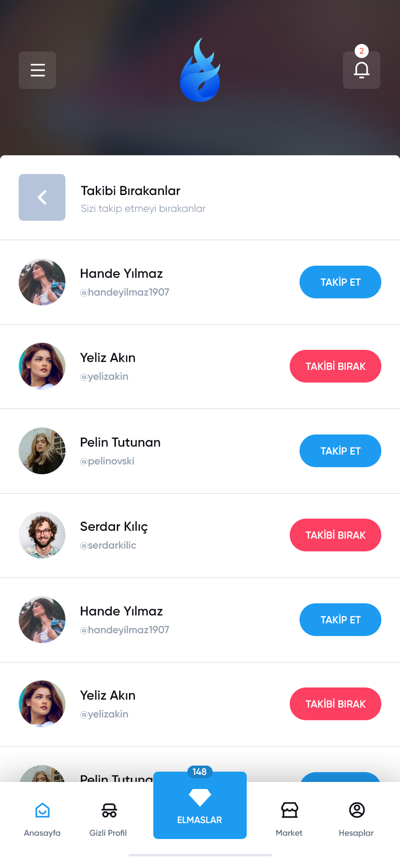Open Pelin Tutunan's profile photo
The width and height of the screenshot is (400, 868).
tap(42, 451)
